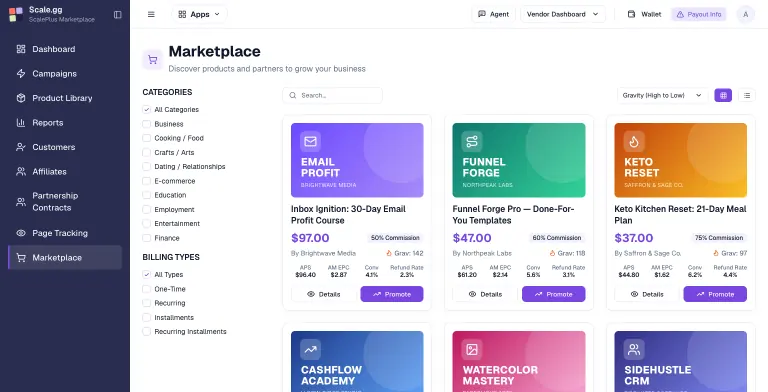Promote the Inbox Ignition email course
The width and height of the screenshot is (768, 392).
[x=392, y=294]
